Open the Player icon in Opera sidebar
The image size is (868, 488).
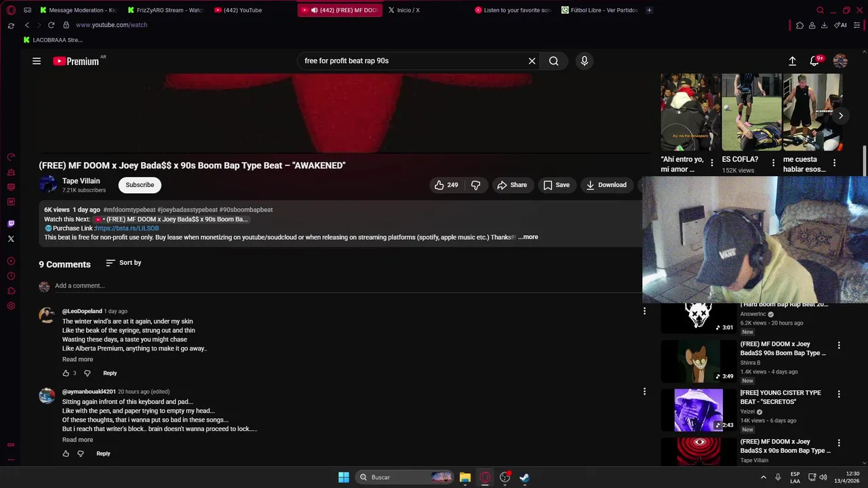11,261
